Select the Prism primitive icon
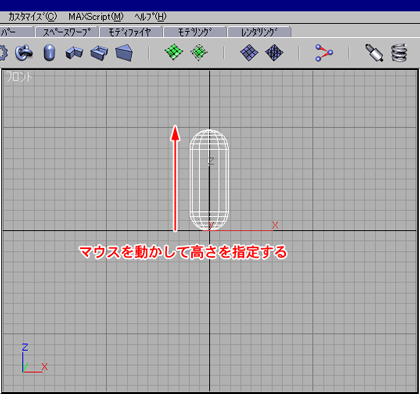 click(x=124, y=53)
